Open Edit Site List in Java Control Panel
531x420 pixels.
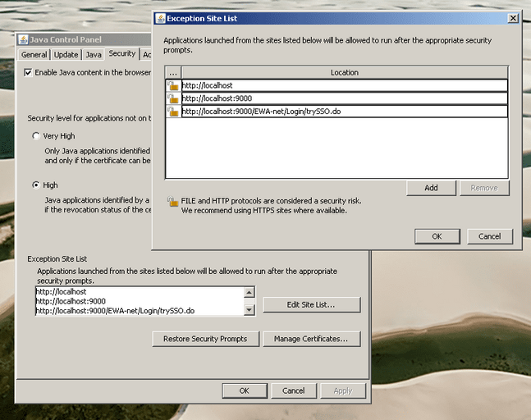click(311, 304)
